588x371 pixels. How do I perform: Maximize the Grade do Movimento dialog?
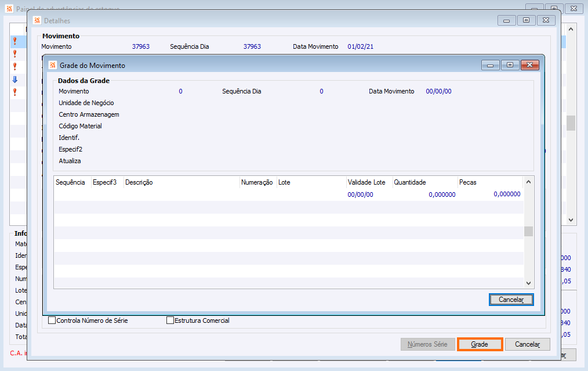(x=510, y=65)
